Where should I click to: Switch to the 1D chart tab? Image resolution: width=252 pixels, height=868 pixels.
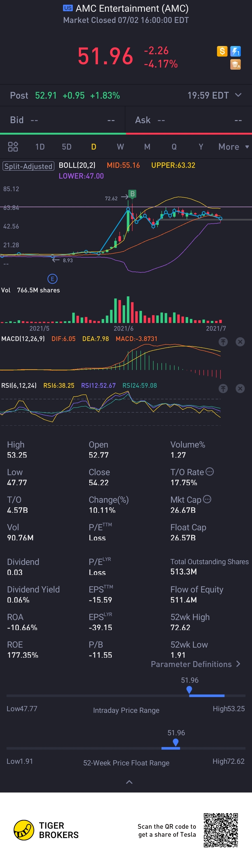[x=40, y=147]
